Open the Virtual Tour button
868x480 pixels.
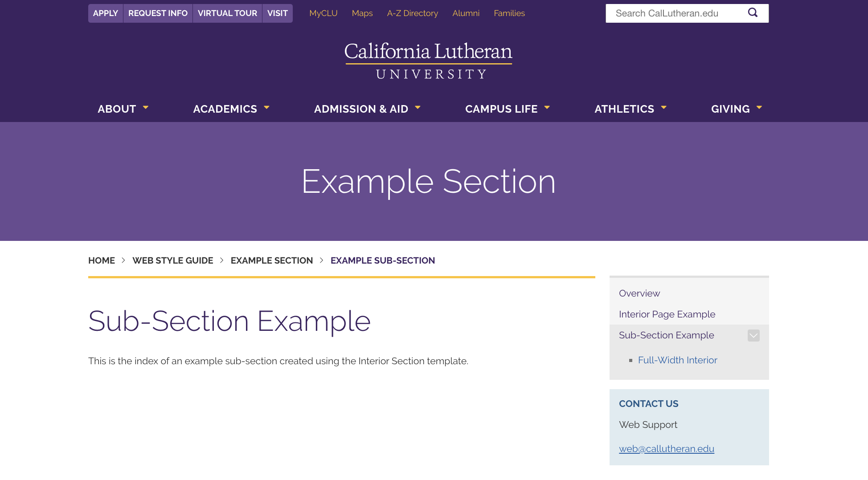tap(227, 13)
